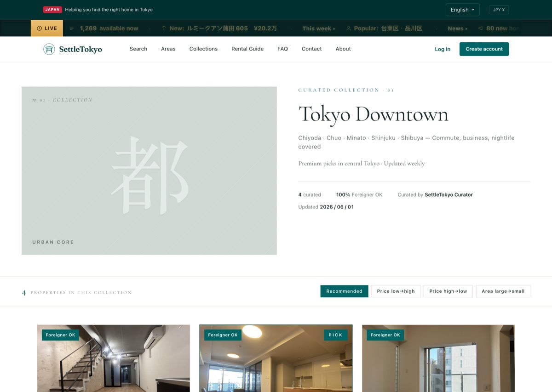552x392 pixels.
Task: Click PROPERTIES IN THIS COLLECTION label
Action: point(81,292)
